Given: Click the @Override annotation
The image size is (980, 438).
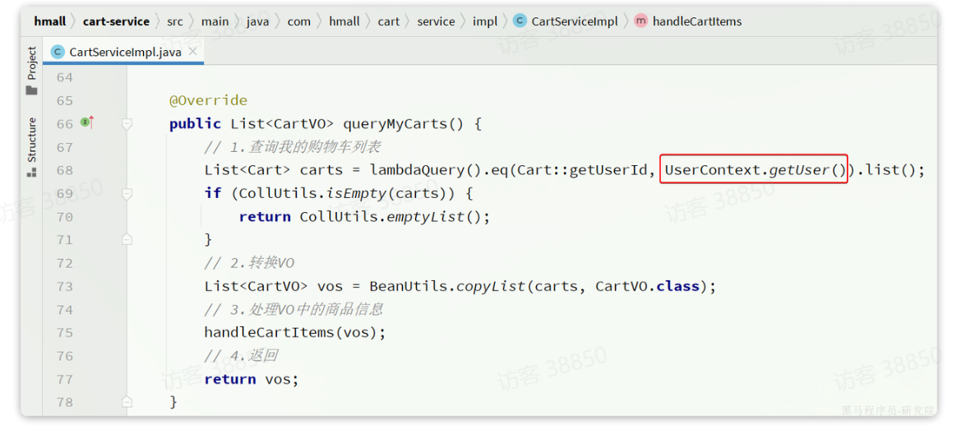Looking at the screenshot, I should point(208,100).
